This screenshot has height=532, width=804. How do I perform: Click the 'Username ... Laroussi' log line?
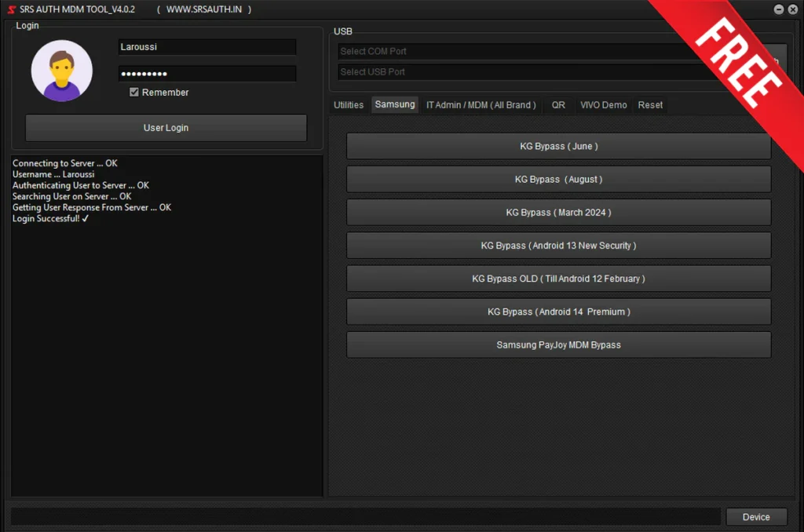coord(53,174)
